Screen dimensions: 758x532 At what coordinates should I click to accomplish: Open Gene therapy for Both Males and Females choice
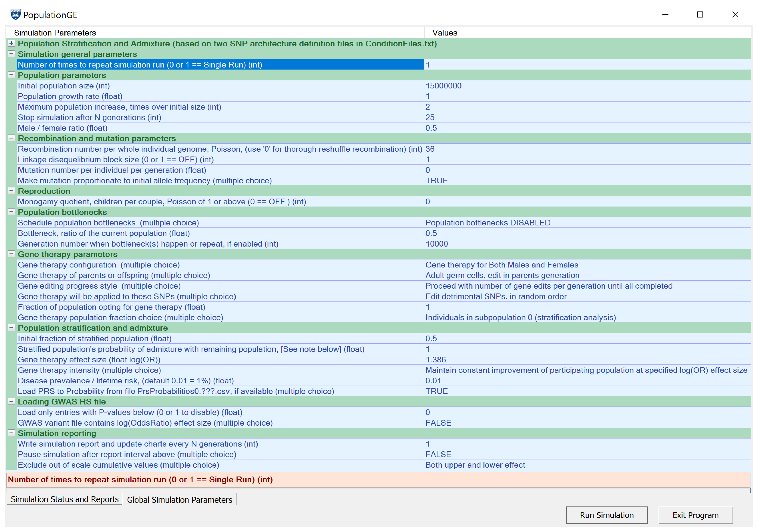click(587, 265)
